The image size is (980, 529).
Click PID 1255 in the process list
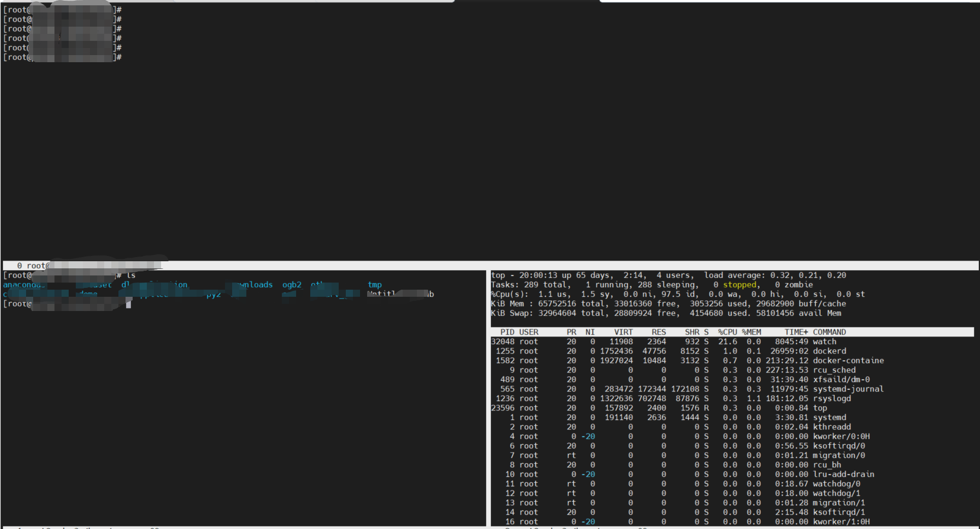point(505,351)
